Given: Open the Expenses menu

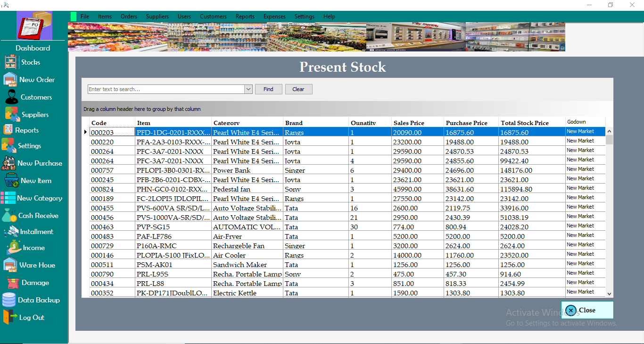Looking at the screenshot, I should (274, 16).
